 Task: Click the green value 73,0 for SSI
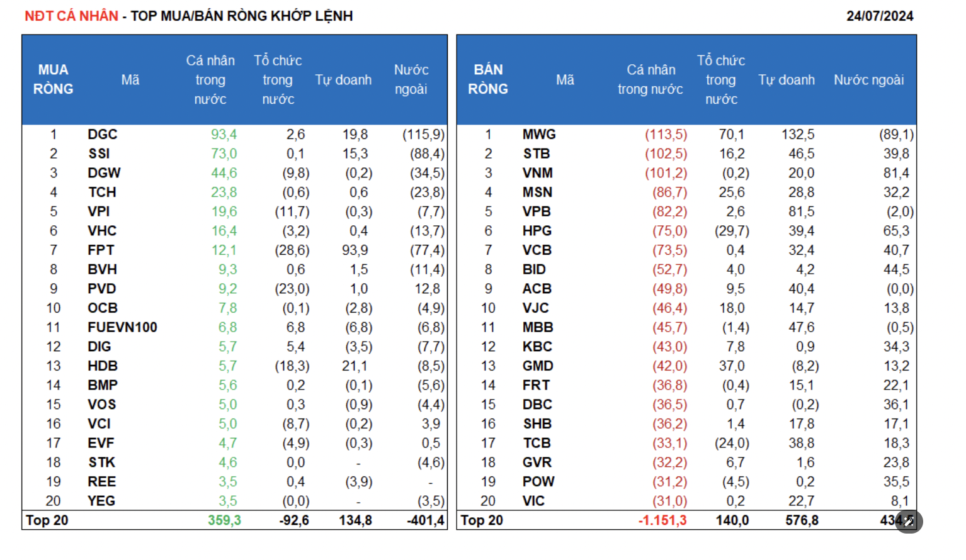pyautogui.click(x=224, y=154)
